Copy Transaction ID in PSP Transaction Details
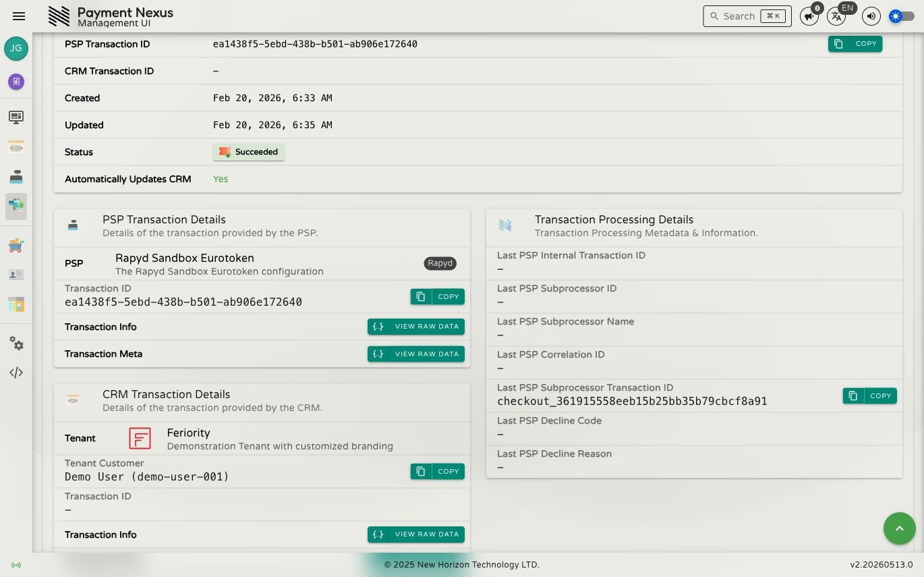This screenshot has width=924, height=577. pos(438,296)
